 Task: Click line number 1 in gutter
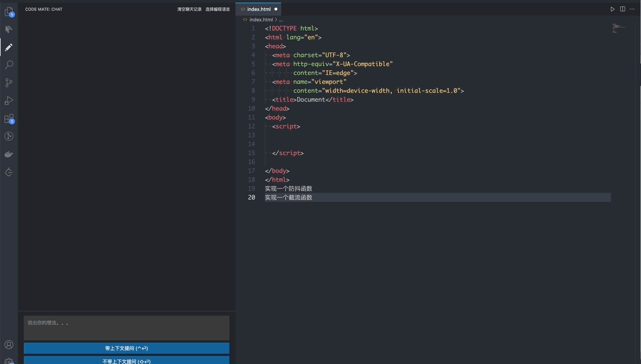253,28
